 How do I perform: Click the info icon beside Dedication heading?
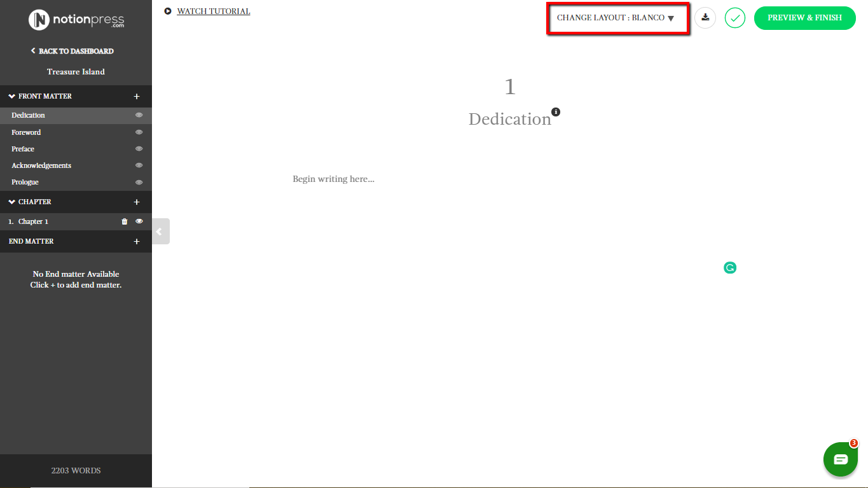[x=556, y=112]
